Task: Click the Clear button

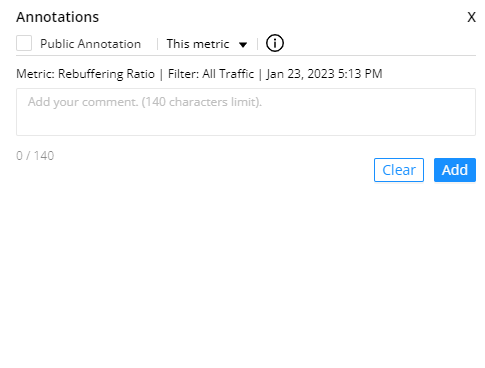Action: click(x=399, y=170)
